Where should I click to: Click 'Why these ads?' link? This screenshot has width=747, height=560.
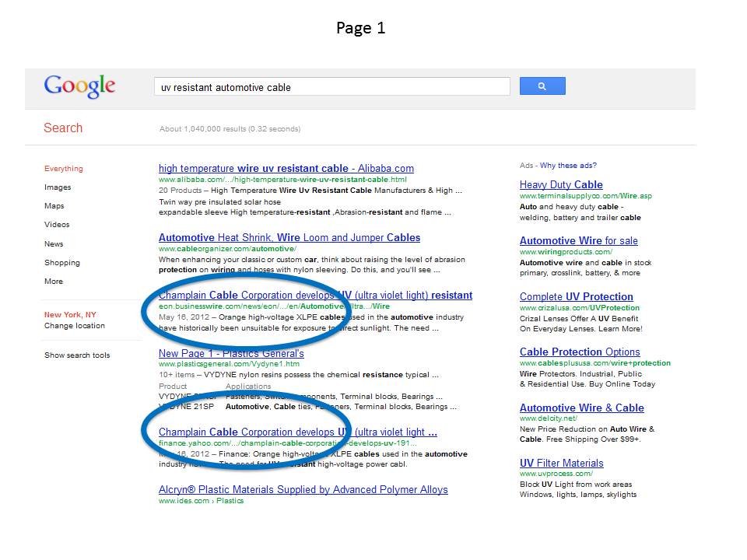pyautogui.click(x=568, y=166)
